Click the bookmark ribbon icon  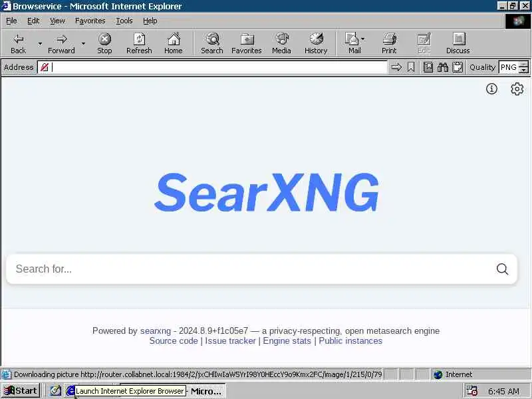(x=411, y=67)
